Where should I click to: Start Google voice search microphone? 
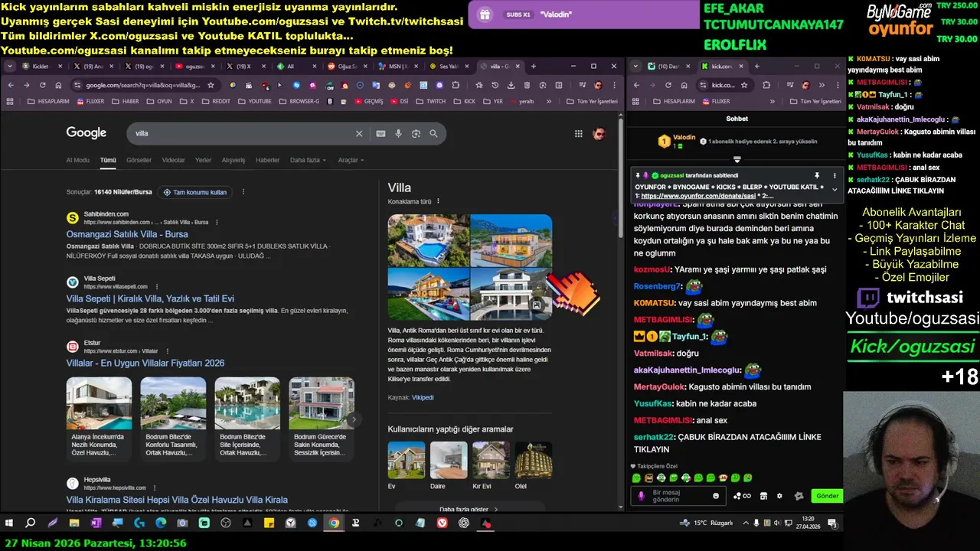pos(398,133)
